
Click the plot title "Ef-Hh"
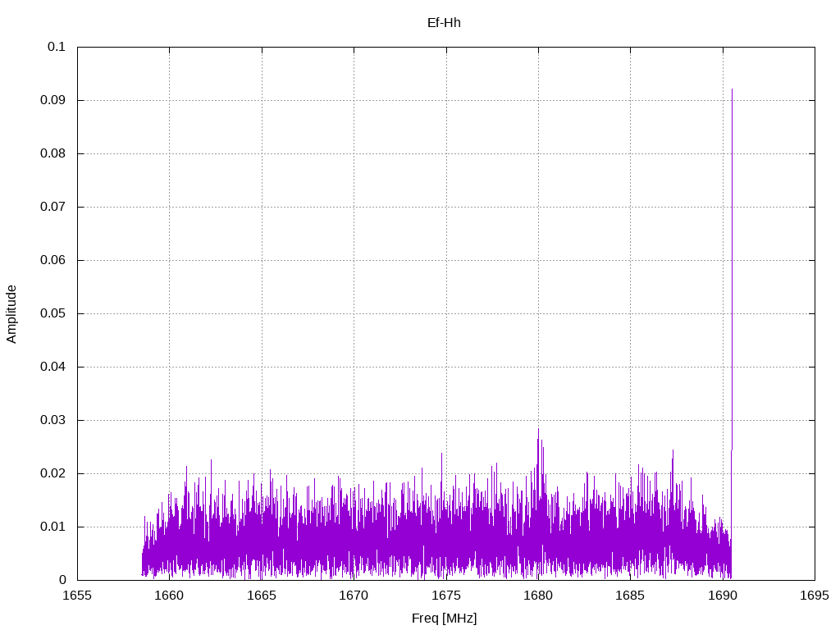[444, 23]
